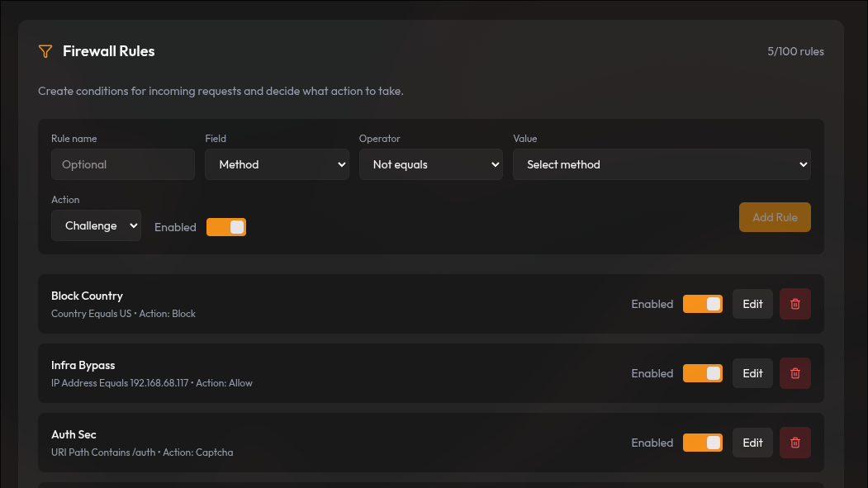868x488 pixels.
Task: Disable the Infra Bypass rule
Action: click(702, 373)
